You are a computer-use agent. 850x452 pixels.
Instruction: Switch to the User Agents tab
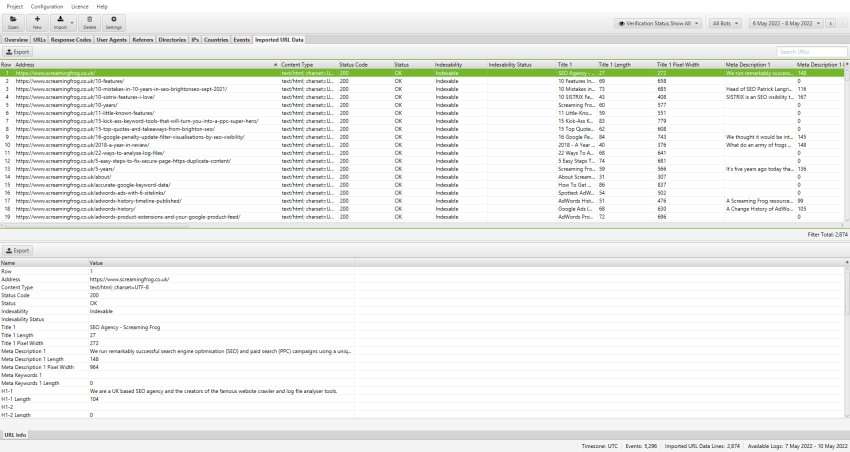[x=112, y=40]
